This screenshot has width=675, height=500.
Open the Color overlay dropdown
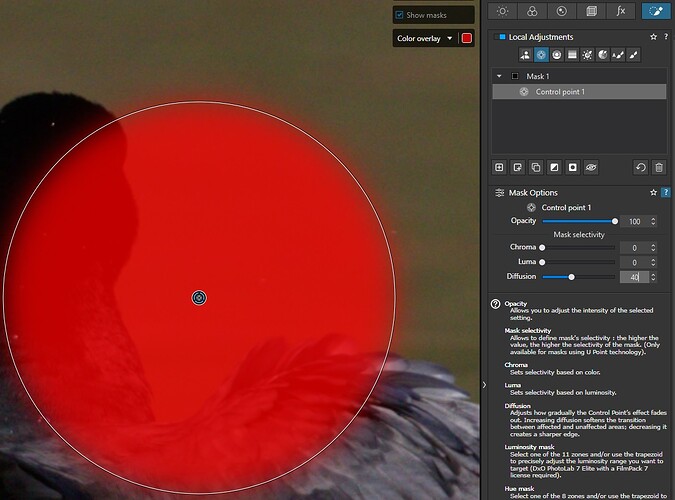tap(425, 39)
